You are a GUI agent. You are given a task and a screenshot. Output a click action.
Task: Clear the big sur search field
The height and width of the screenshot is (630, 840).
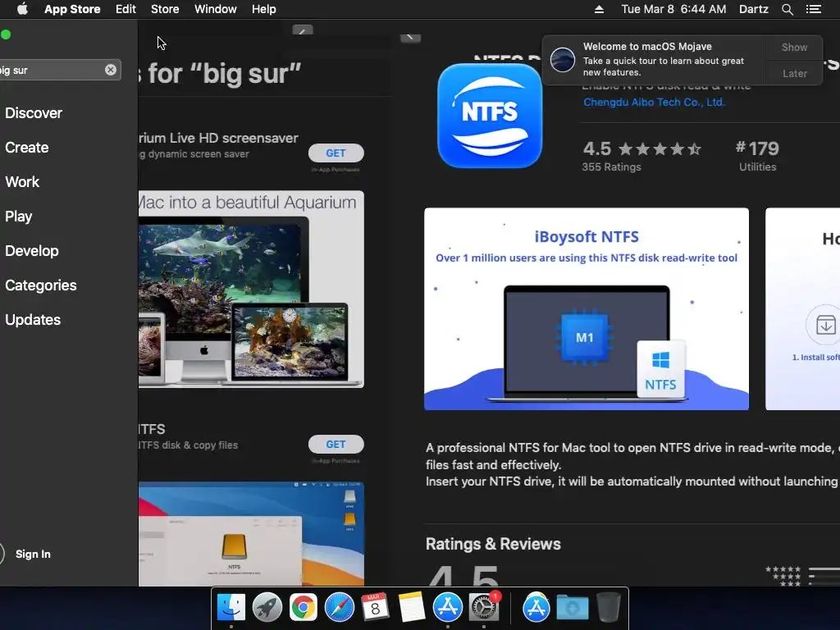[111, 70]
